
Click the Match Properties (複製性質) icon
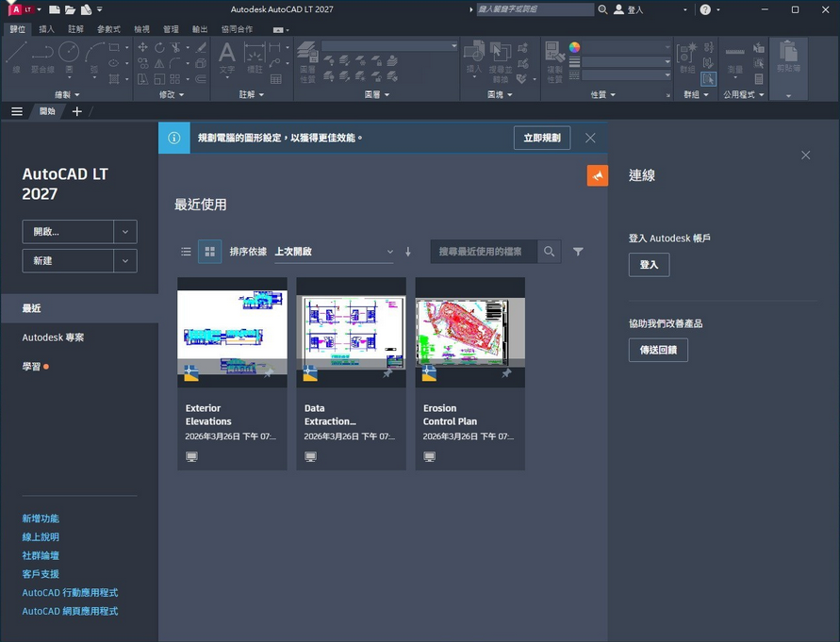(x=554, y=61)
